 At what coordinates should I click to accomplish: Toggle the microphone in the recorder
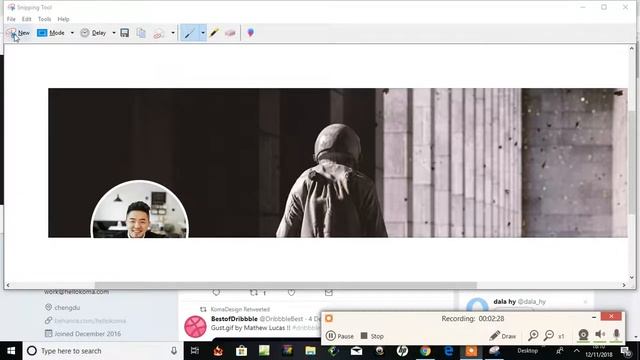coord(616,335)
